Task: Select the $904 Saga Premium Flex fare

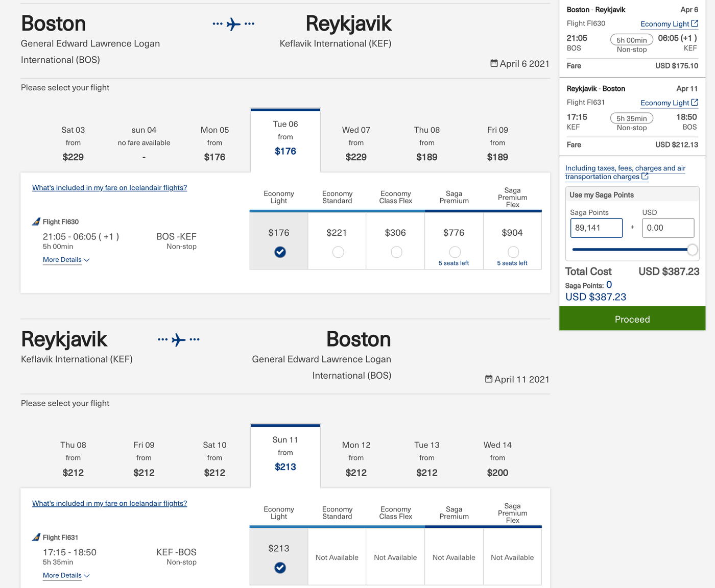Action: (513, 252)
